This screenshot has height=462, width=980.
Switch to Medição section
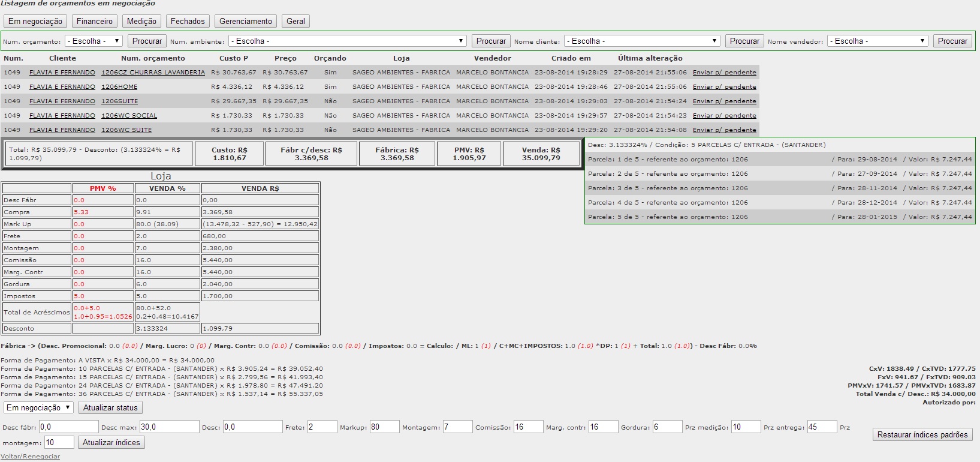tap(141, 21)
